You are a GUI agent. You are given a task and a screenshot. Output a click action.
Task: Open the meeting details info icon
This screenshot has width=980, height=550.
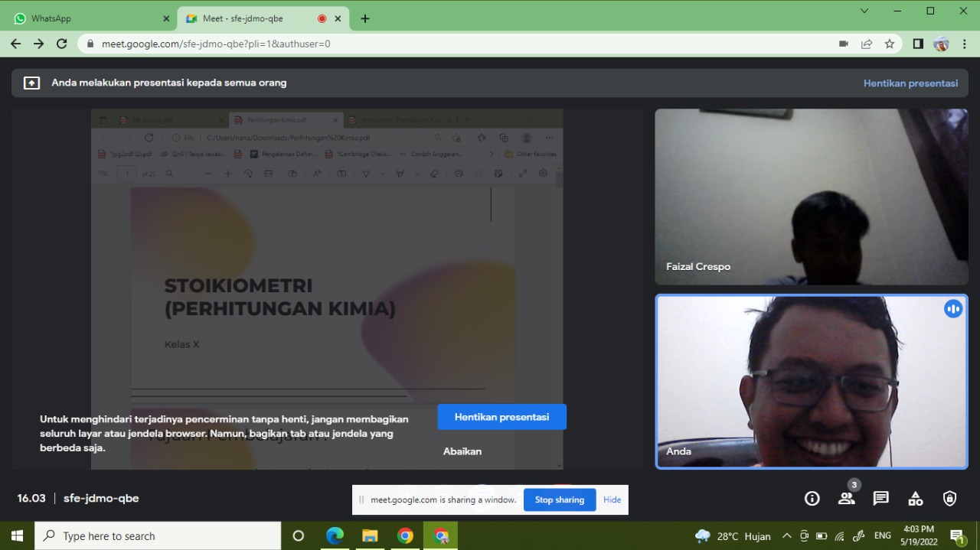tap(812, 499)
